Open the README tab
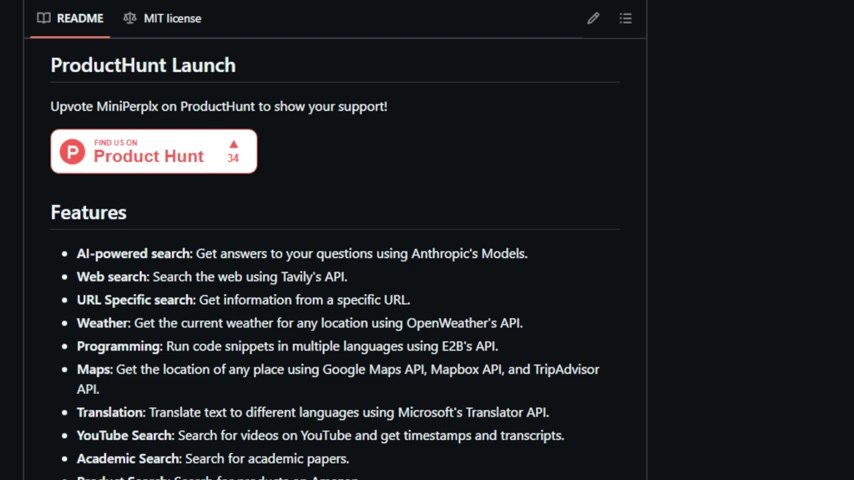 point(79,18)
